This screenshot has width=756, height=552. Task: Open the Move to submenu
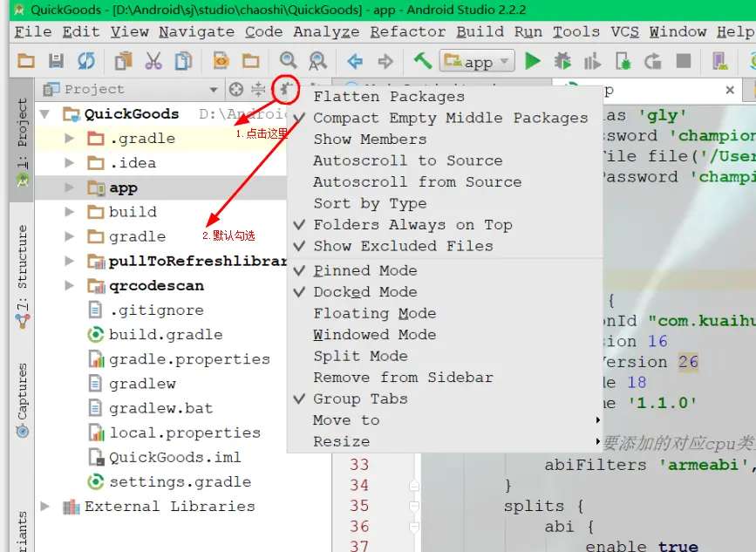click(446, 420)
